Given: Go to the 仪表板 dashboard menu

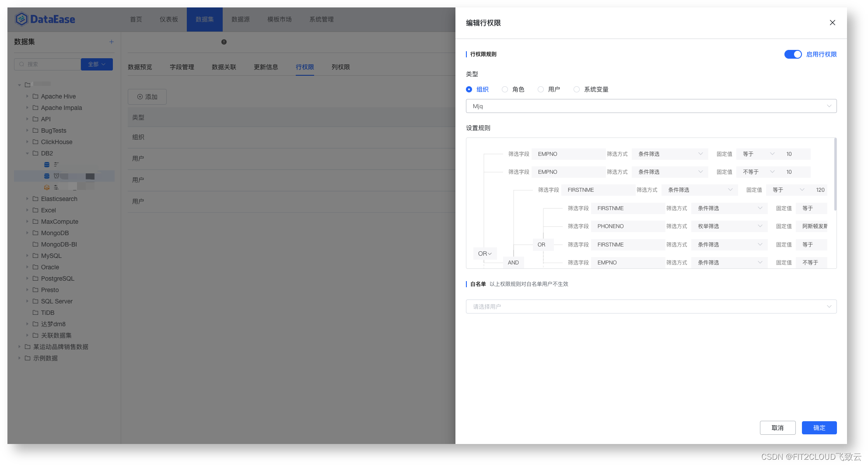Looking at the screenshot, I should point(169,19).
